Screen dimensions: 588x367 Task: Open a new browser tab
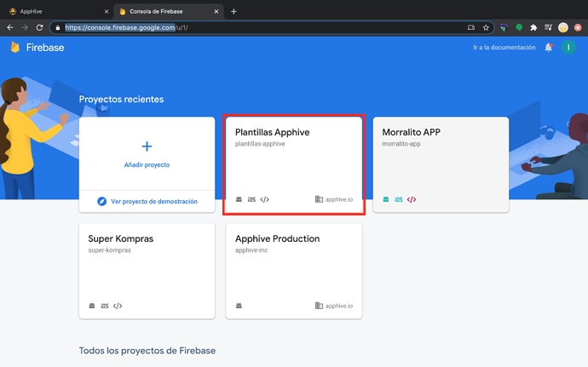[233, 11]
